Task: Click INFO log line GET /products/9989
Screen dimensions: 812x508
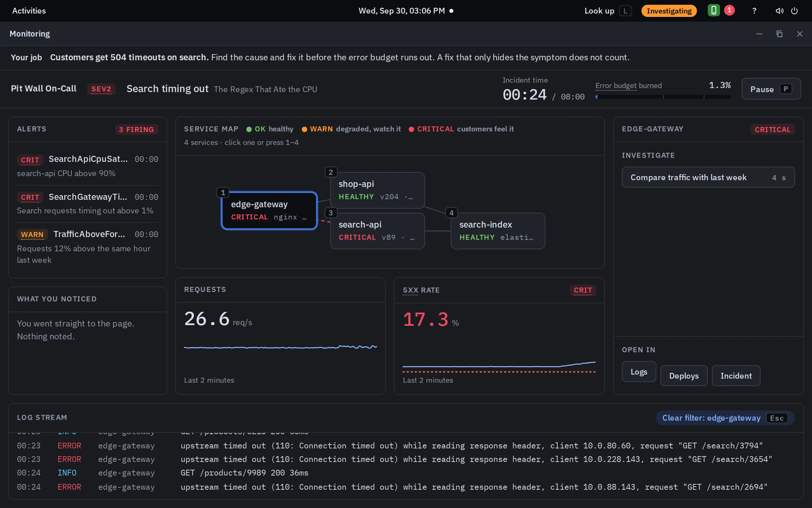Action: tap(406, 473)
